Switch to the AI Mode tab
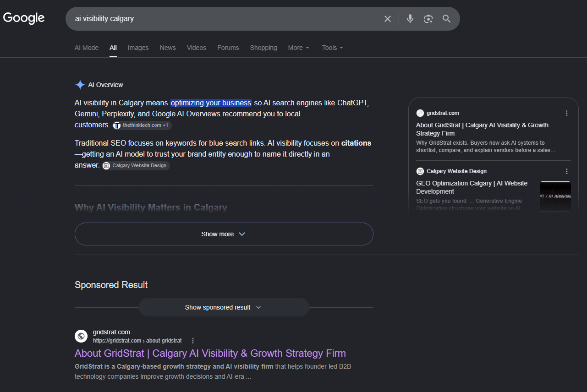Image resolution: width=587 pixels, height=392 pixels. tap(87, 48)
